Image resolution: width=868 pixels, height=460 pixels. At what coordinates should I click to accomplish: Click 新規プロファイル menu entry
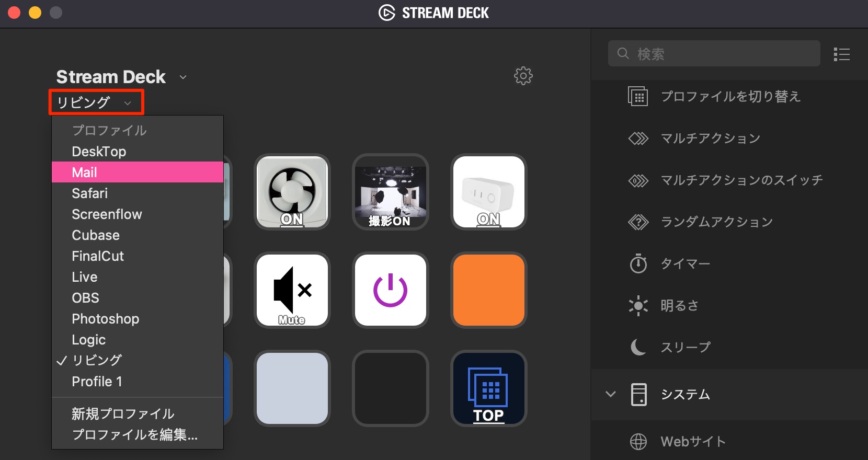click(x=138, y=414)
